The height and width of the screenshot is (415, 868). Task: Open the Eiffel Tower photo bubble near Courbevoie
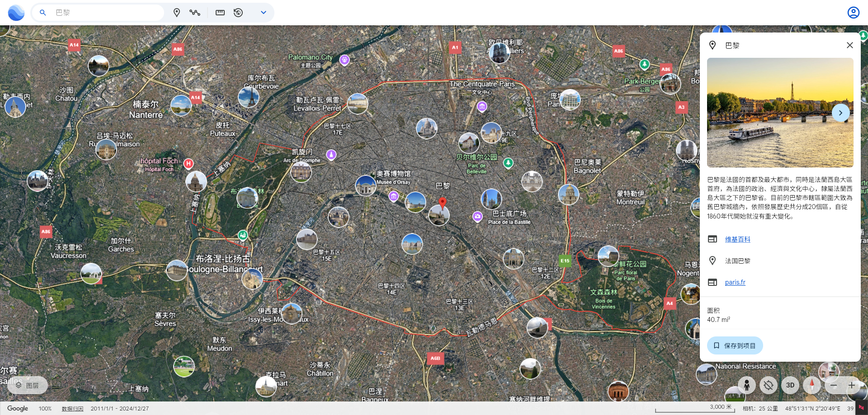(x=249, y=97)
